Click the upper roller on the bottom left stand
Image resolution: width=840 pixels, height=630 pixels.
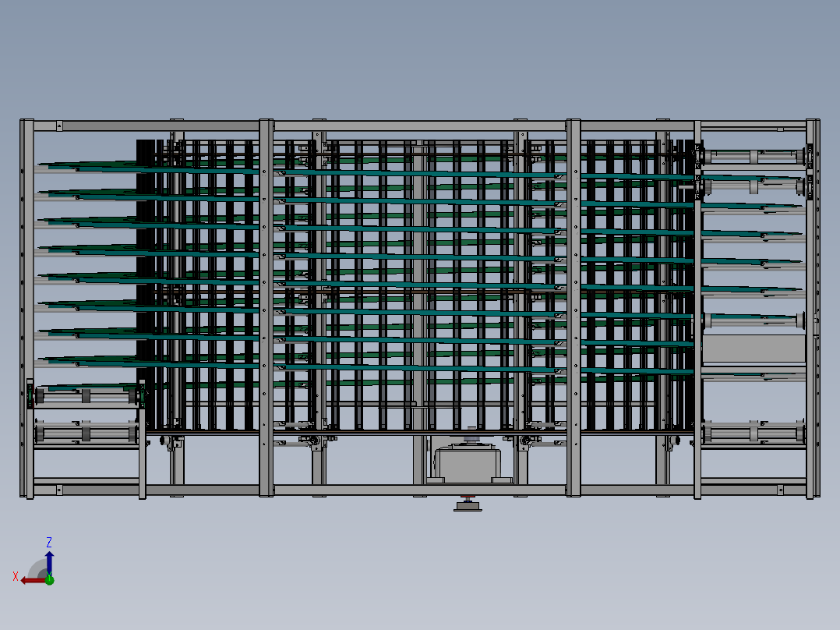[x=86, y=396]
